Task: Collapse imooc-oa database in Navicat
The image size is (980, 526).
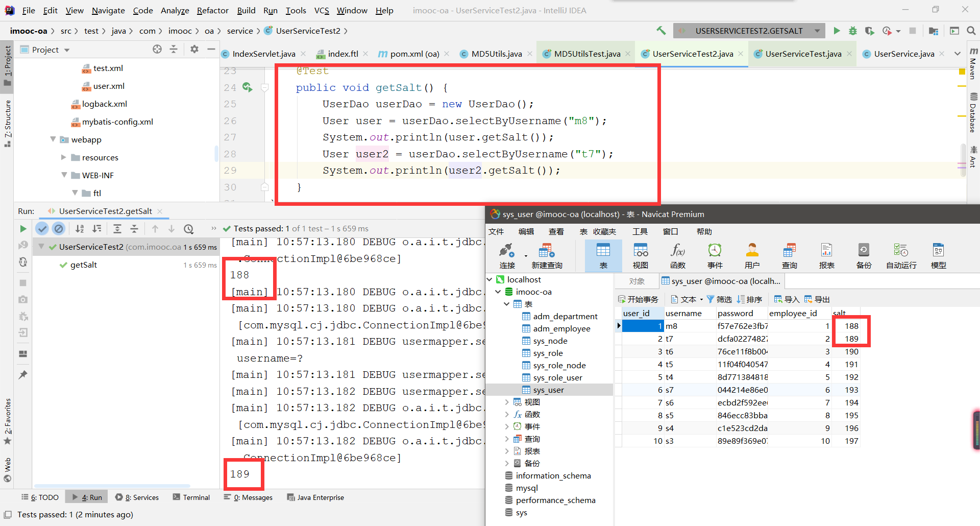Action: [x=498, y=292]
